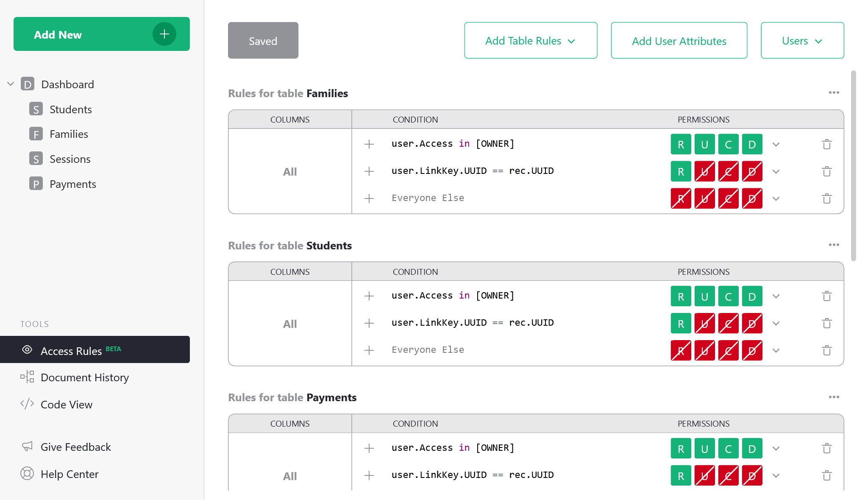
Task: Delete the Families OWNER rule with trash icon
Action: tap(826, 144)
